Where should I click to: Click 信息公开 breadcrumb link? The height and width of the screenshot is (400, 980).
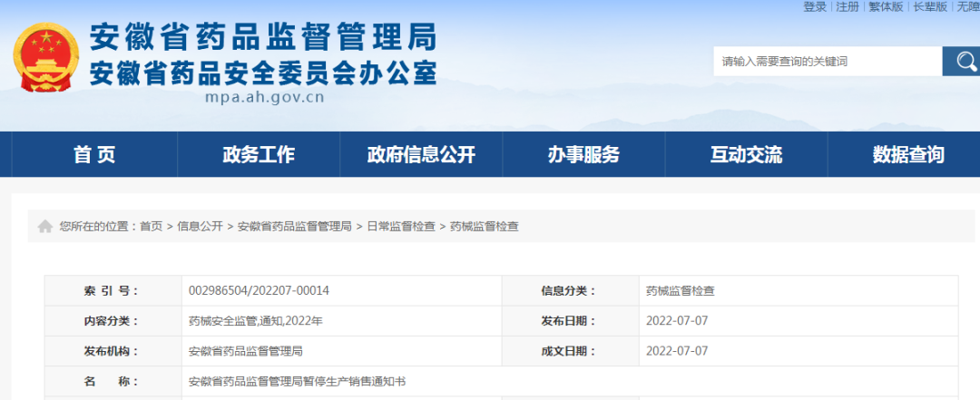(x=200, y=226)
